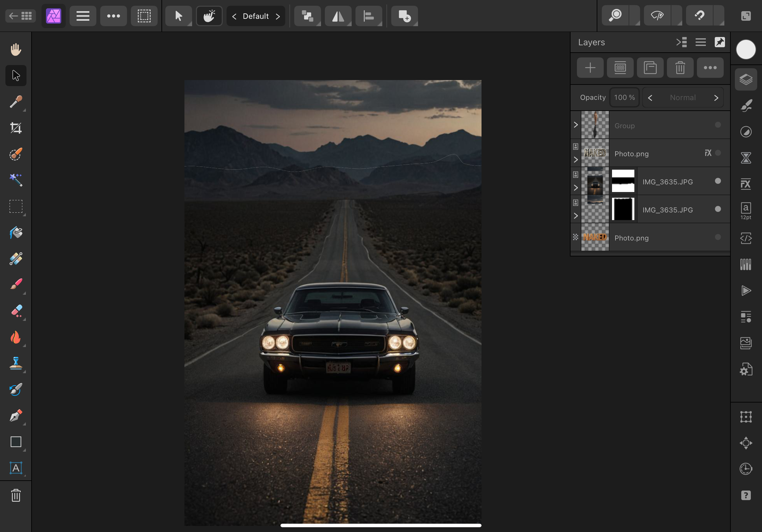Switch to previous blend mode
This screenshot has height=532, width=762.
click(650, 98)
